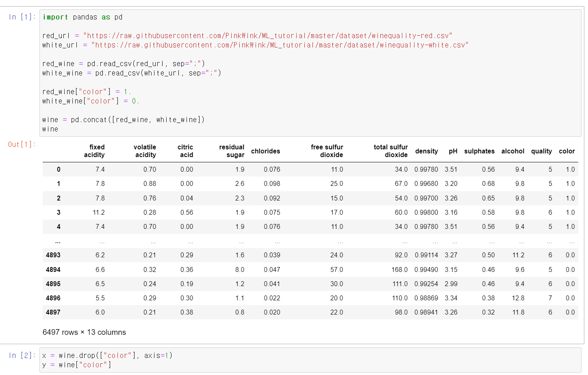Click the y = wine["color"] line
588x375 pixels.
coord(76,365)
